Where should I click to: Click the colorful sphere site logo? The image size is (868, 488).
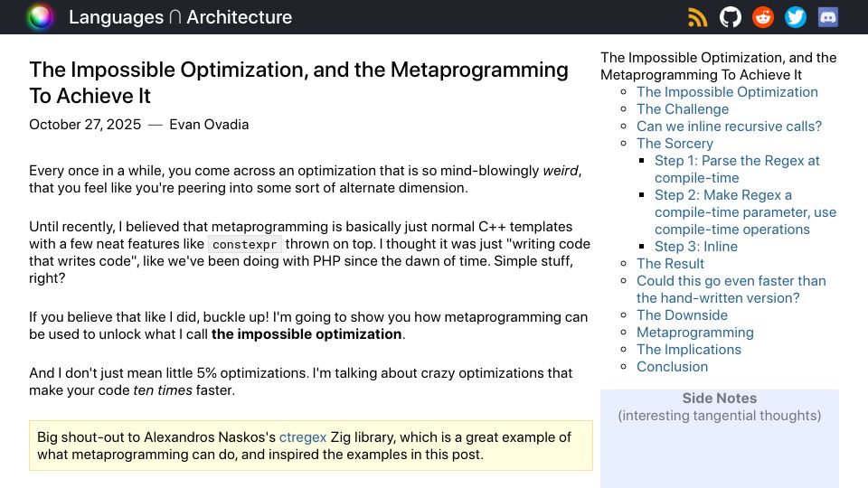40,17
